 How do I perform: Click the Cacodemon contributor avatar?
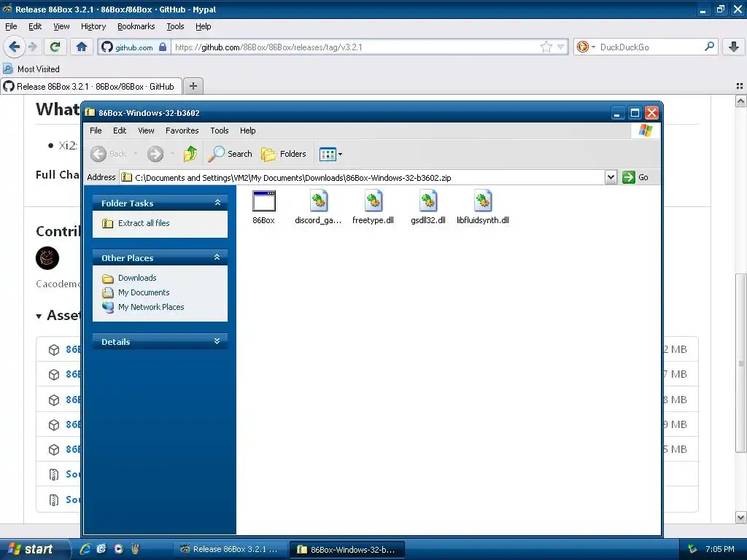coord(47,258)
